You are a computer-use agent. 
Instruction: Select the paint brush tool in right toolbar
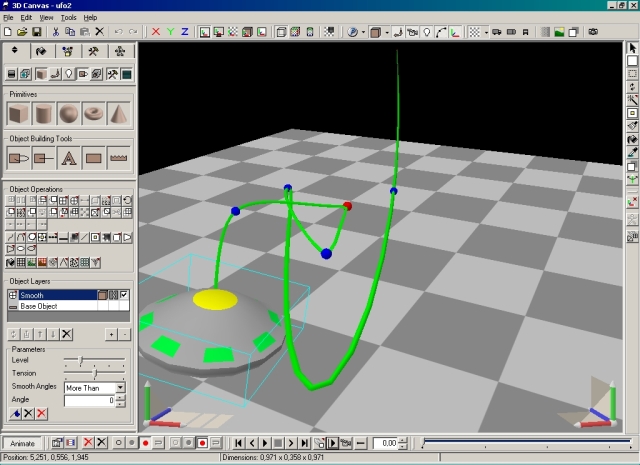(632, 127)
